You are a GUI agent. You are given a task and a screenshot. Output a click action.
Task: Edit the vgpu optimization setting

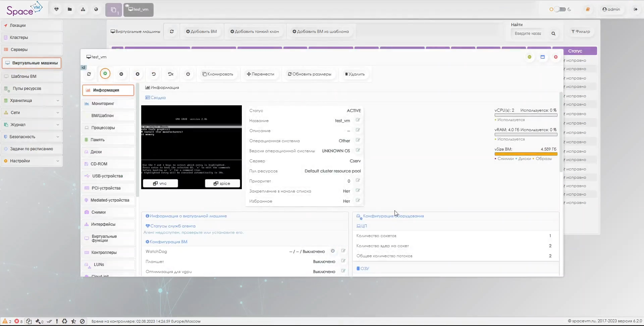343,271
